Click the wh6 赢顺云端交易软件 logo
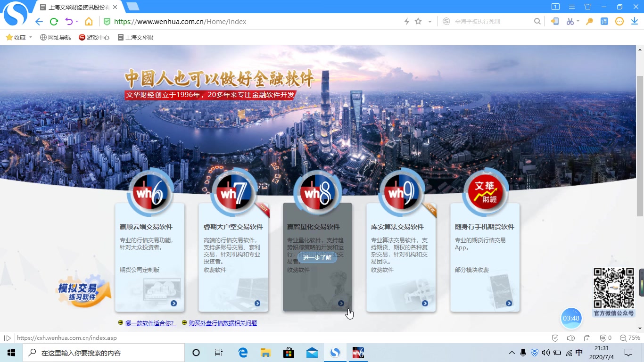Screen dimensions: 644x362 click(150, 192)
